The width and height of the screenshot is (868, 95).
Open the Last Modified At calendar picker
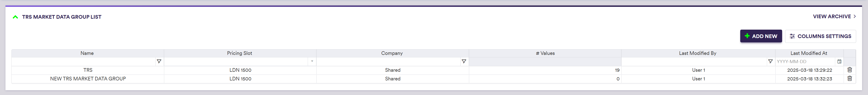click(x=839, y=62)
